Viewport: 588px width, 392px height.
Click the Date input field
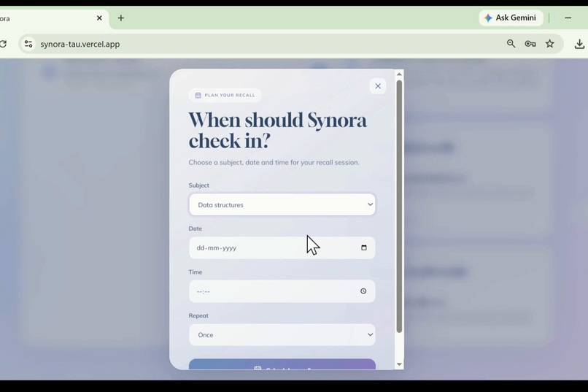pos(282,247)
